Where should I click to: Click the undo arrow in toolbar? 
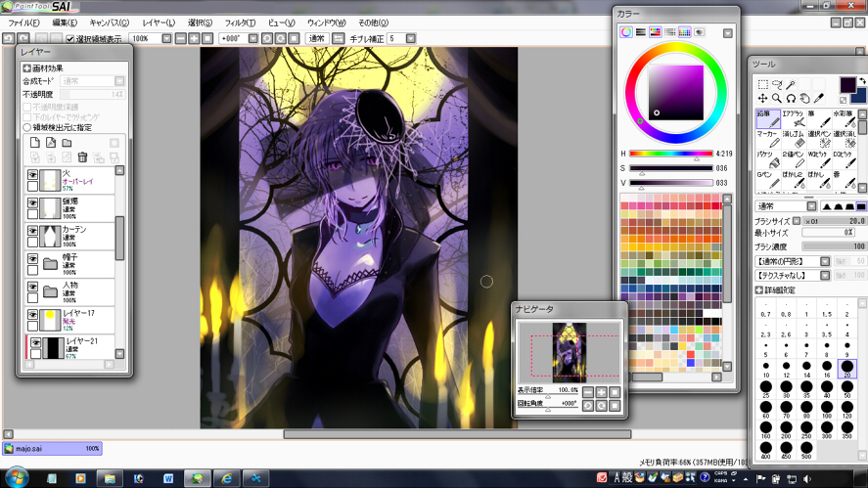pyautogui.click(x=8, y=38)
